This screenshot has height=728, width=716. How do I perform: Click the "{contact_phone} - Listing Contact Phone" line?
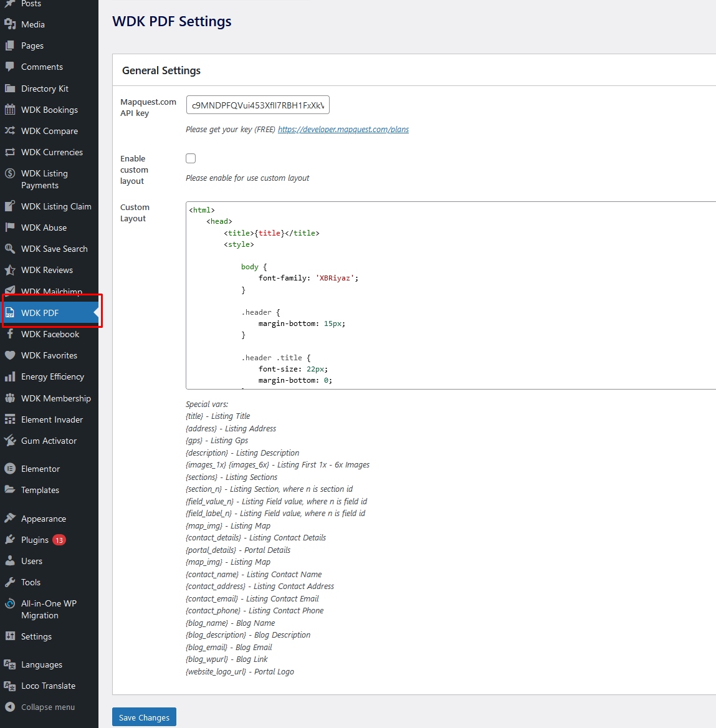click(x=254, y=611)
